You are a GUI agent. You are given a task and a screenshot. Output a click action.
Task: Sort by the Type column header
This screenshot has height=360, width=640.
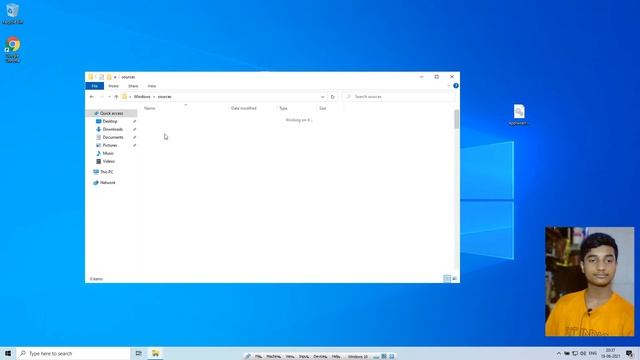point(283,109)
